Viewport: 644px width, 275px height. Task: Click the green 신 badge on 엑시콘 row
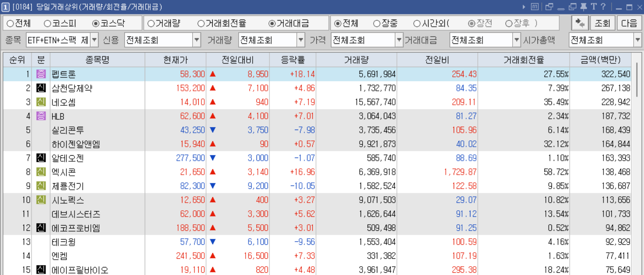(x=40, y=172)
